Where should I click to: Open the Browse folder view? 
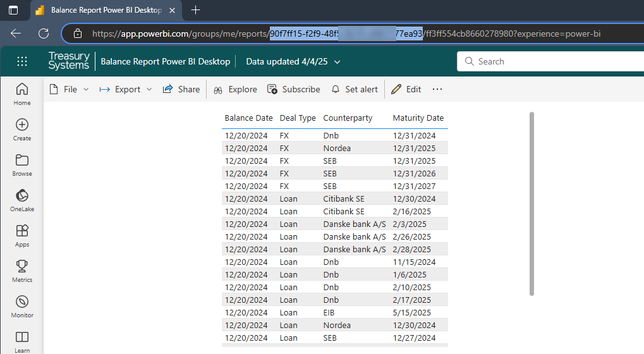(x=21, y=165)
